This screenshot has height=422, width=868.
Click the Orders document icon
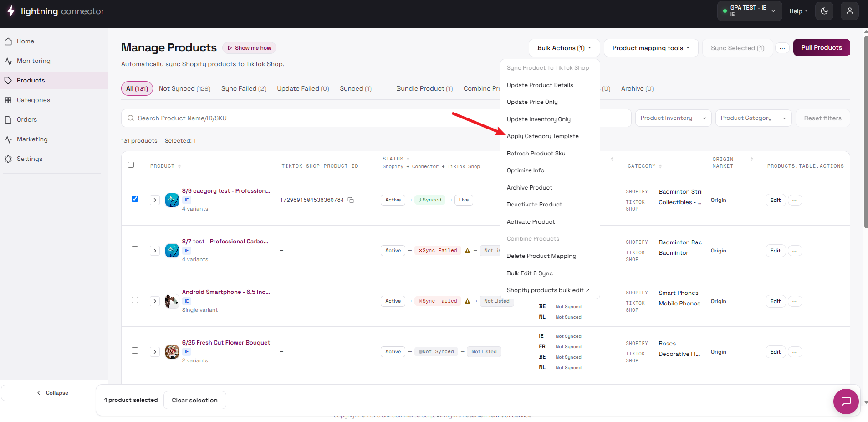click(8, 120)
